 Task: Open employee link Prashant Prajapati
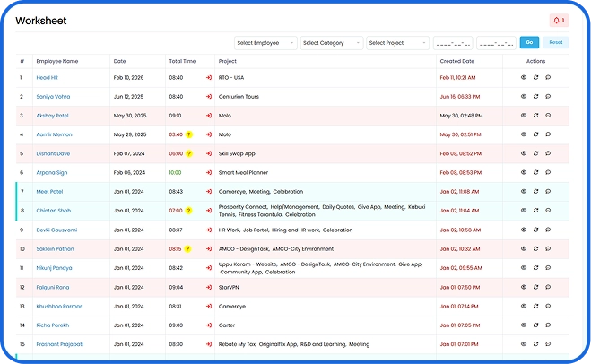point(60,344)
